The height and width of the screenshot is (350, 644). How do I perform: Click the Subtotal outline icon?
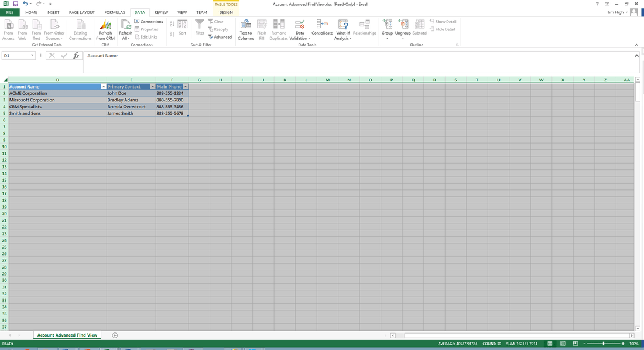[419, 29]
